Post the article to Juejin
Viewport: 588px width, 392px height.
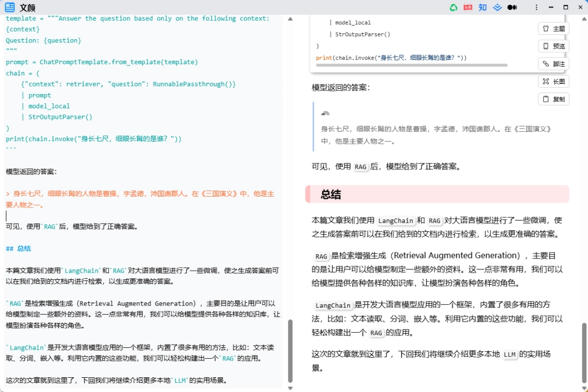[x=498, y=8]
